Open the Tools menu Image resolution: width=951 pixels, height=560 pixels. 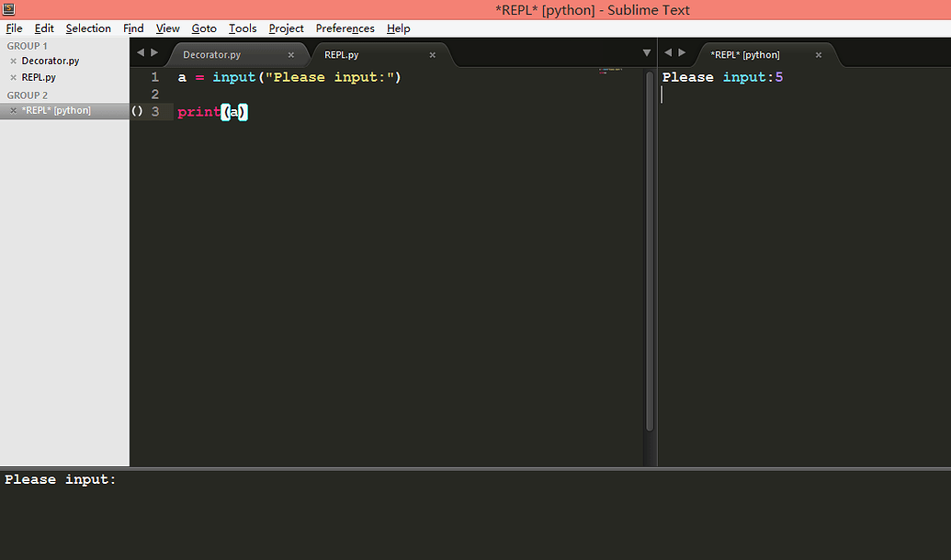(242, 28)
